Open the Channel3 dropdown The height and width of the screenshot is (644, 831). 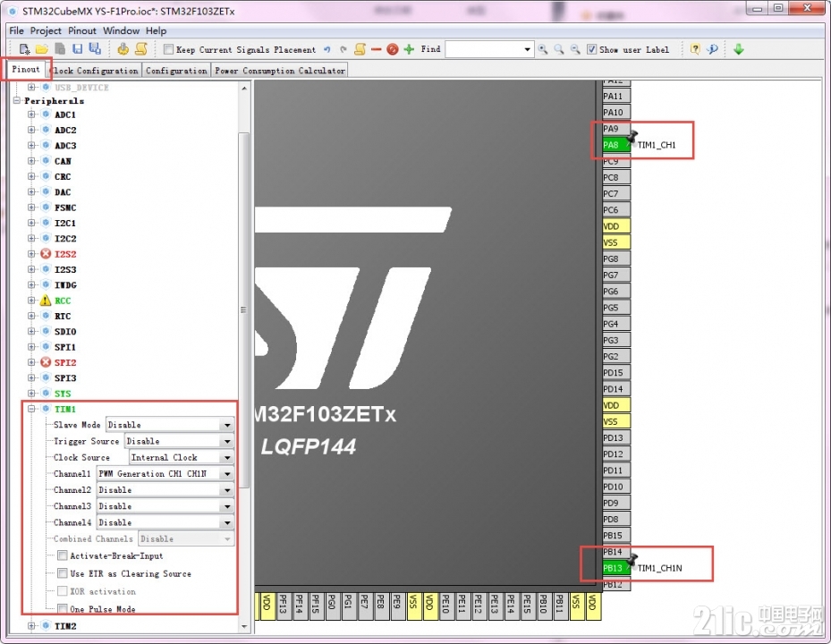[227, 507]
